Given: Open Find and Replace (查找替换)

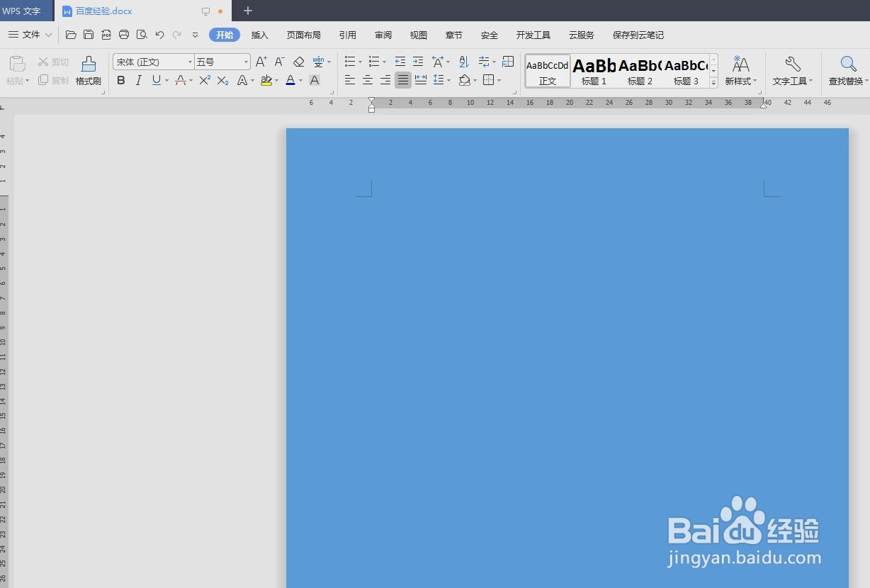Looking at the screenshot, I should pos(847,71).
